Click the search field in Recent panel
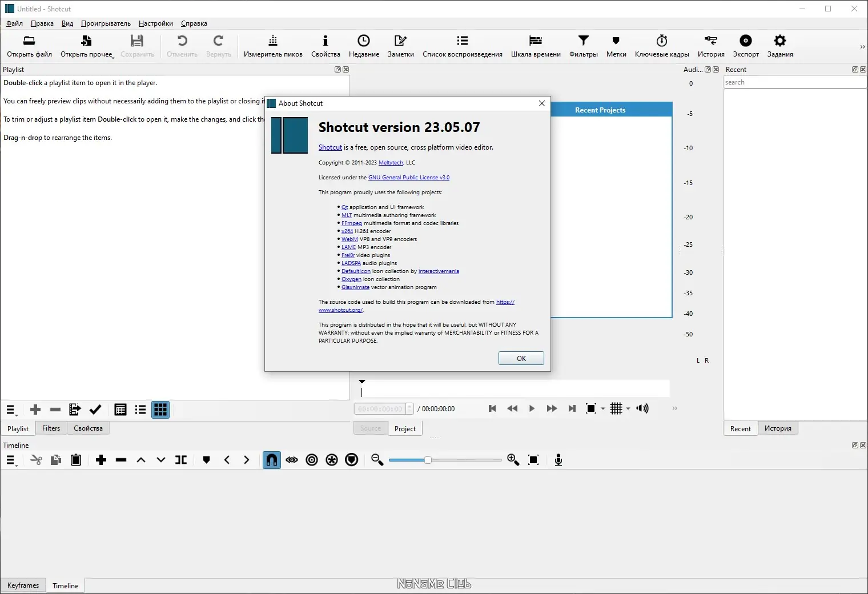The width and height of the screenshot is (868, 594). (794, 83)
